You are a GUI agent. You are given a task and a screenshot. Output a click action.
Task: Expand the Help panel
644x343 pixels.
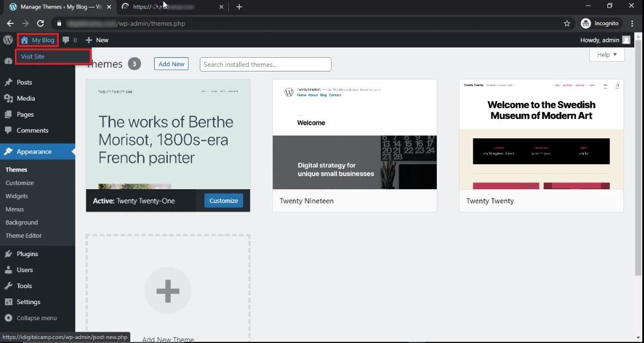click(607, 55)
